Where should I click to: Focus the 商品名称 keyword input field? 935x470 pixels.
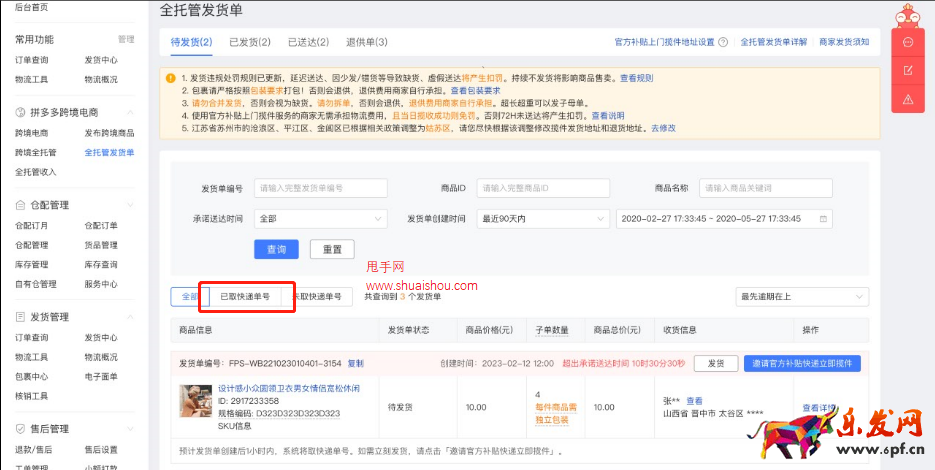point(766,188)
